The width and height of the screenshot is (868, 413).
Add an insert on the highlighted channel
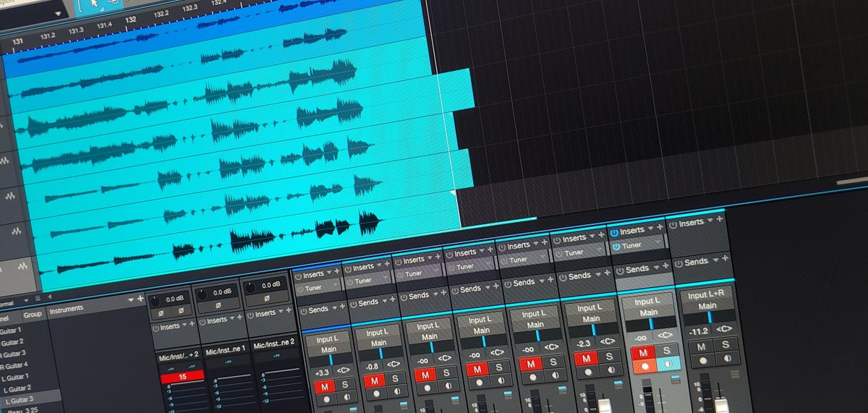click(x=659, y=227)
